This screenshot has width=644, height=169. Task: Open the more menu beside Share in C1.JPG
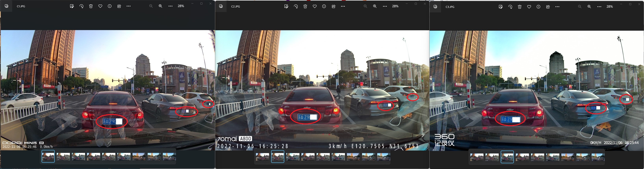tap(129, 6)
